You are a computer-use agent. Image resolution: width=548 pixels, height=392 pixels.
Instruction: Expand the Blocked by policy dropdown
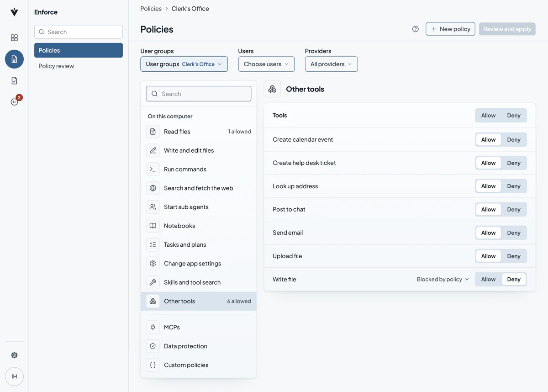(x=443, y=279)
